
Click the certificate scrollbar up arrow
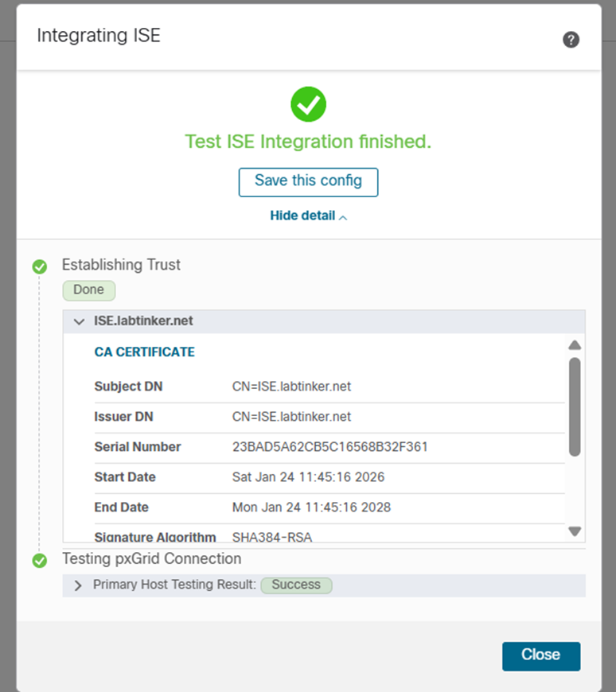tap(575, 345)
